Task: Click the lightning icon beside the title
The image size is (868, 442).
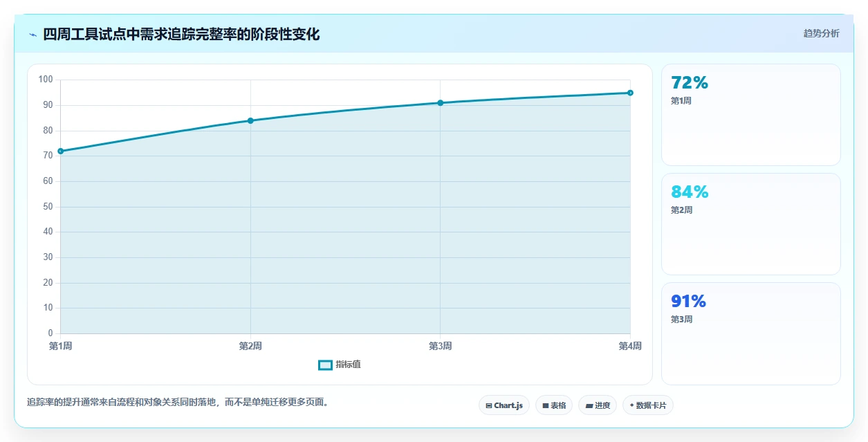Action: pos(33,34)
